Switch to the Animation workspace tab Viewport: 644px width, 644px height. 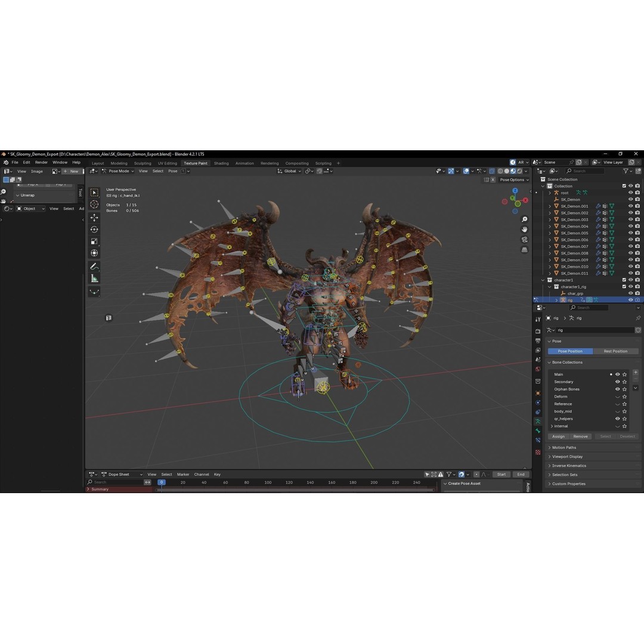coord(244,163)
